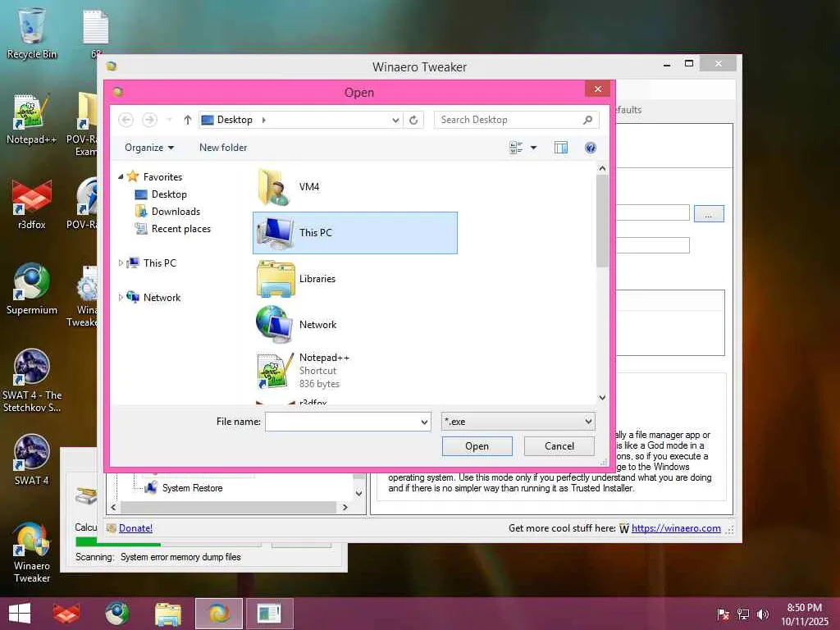Select This PC in file list
The width and height of the screenshot is (840, 630).
pos(354,233)
